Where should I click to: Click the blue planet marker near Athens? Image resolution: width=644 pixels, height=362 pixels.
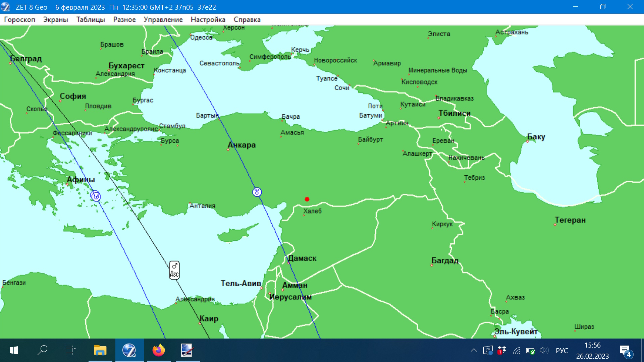[x=96, y=196]
